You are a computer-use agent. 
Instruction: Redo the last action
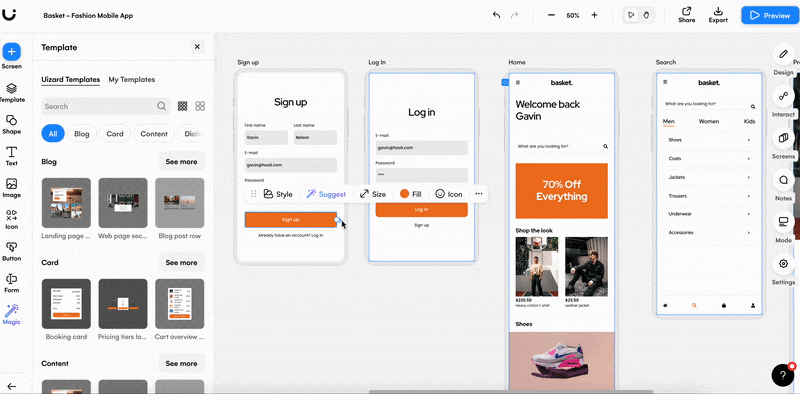pos(514,15)
